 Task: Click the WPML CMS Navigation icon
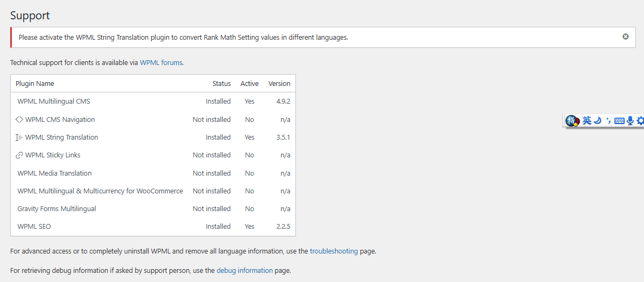[x=19, y=120]
